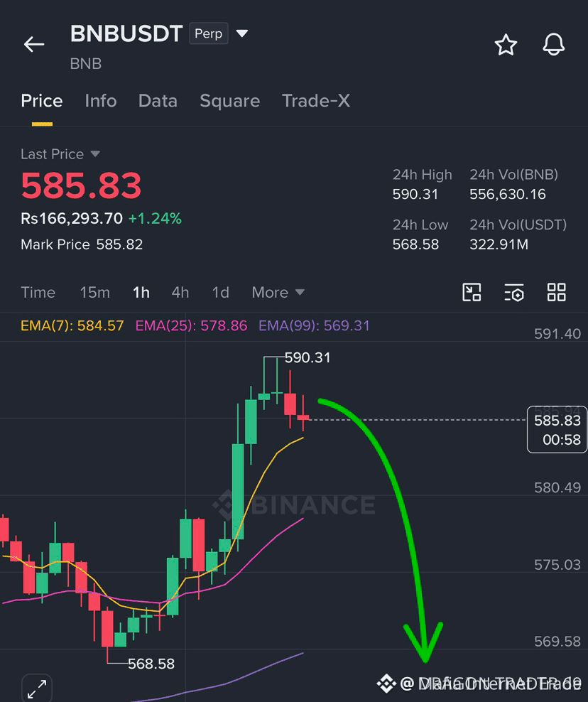Select the 1d timeframe

(221, 292)
